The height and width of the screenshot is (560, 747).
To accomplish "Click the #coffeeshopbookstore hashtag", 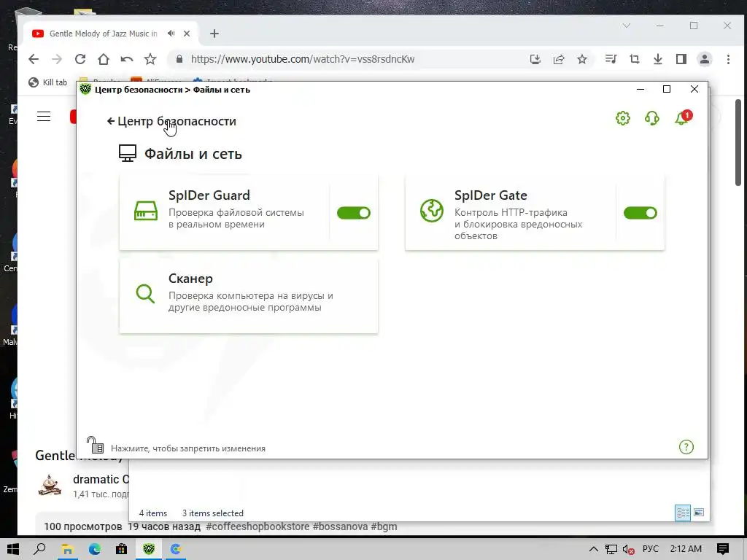I will 258,526.
